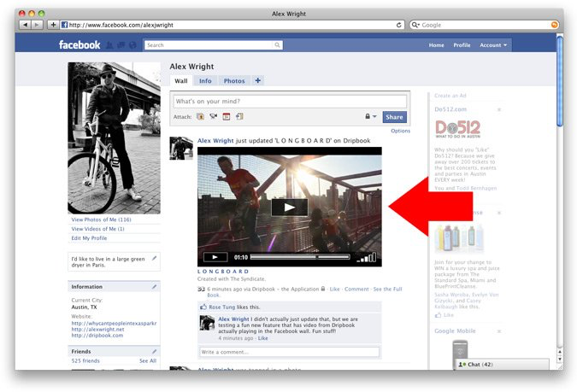Attach an event using the calendar icon

tap(227, 116)
